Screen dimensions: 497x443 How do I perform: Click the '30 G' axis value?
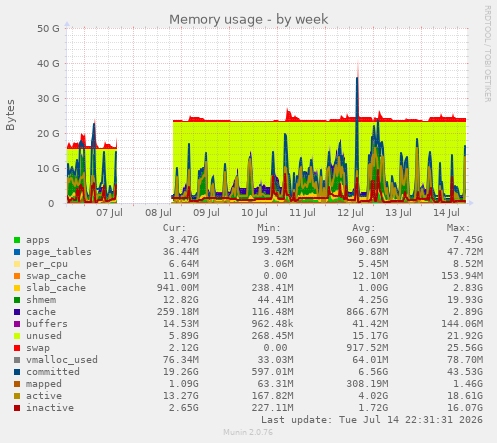point(48,99)
